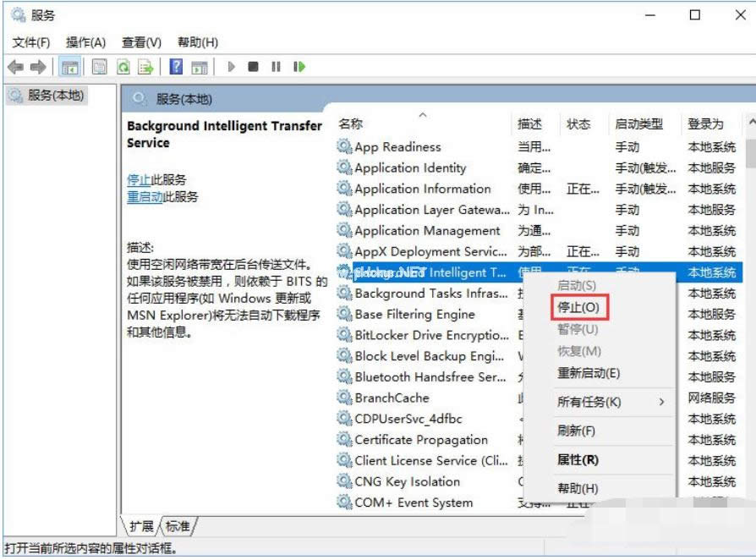Select 服务(本地) in the left tree
Viewport: 756px width, 560px height.
[x=47, y=95]
